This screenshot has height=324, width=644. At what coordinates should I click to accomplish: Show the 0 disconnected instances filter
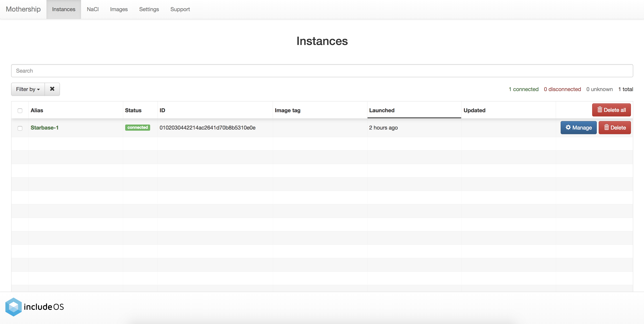[x=562, y=89]
